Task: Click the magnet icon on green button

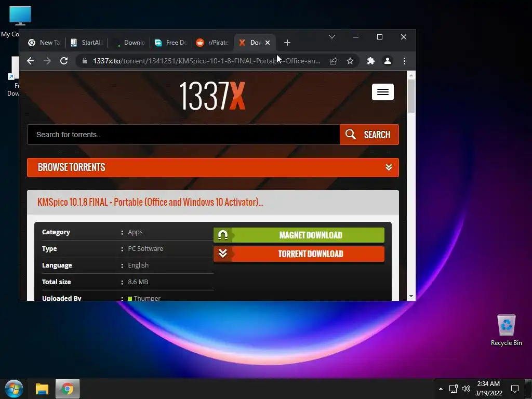Action: 223,235
